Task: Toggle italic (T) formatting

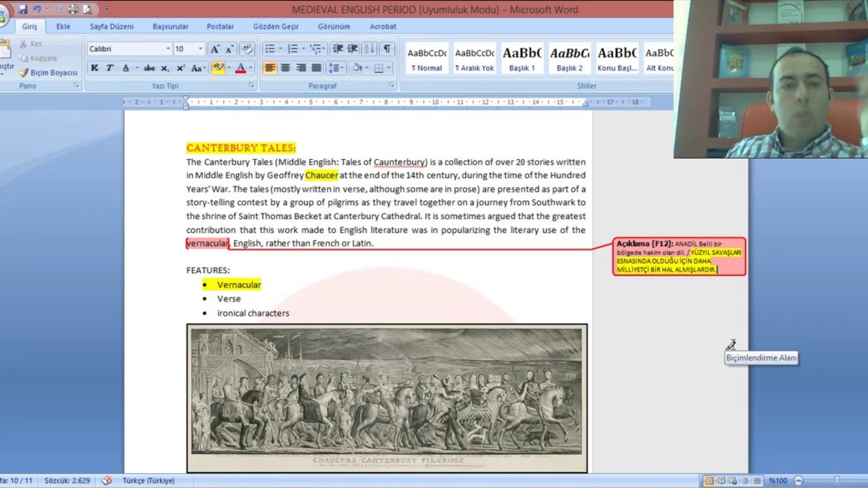Action: click(109, 68)
